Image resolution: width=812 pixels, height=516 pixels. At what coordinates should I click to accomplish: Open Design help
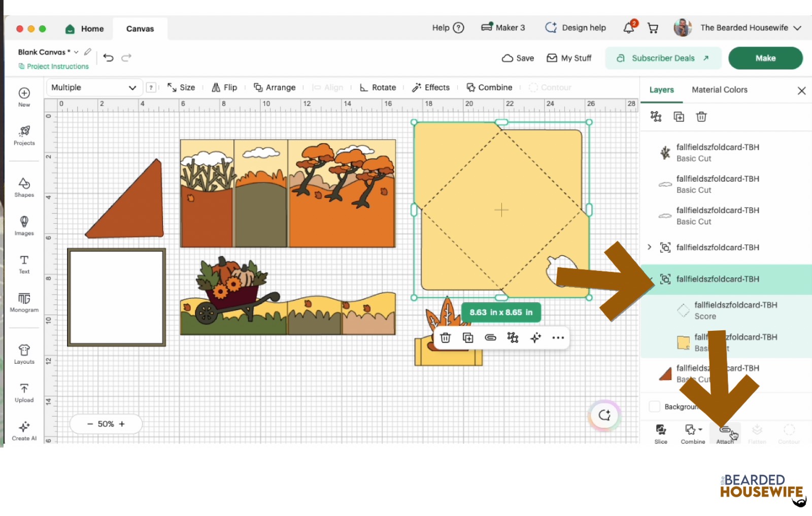576,27
